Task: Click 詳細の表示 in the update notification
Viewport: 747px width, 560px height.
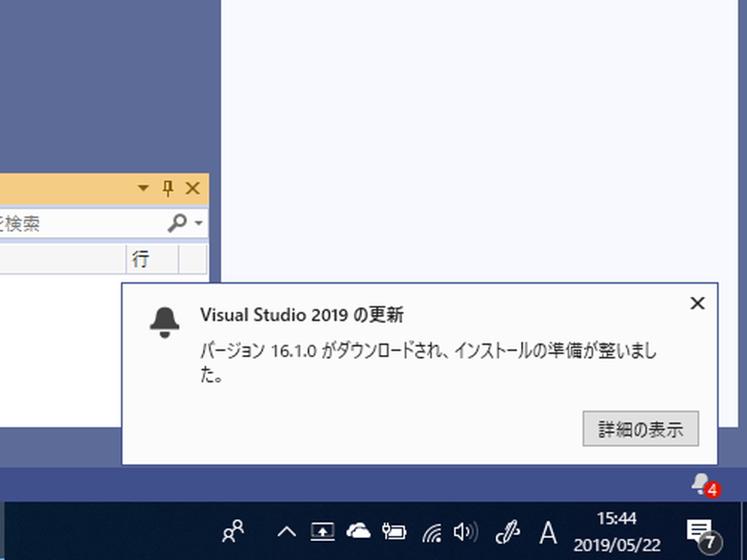Action: click(640, 429)
